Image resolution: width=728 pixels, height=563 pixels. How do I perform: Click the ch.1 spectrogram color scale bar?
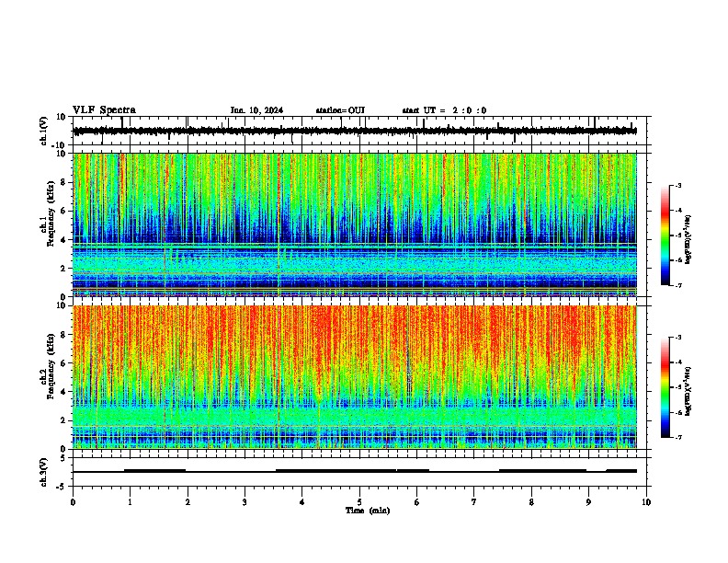click(665, 236)
